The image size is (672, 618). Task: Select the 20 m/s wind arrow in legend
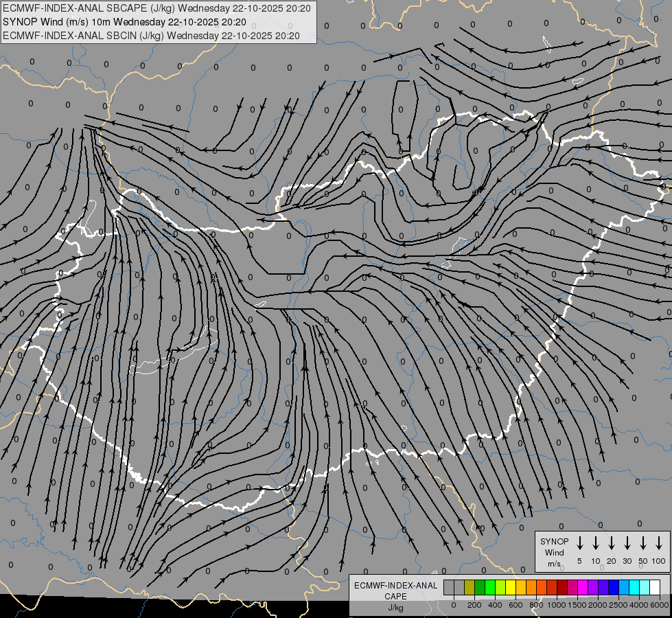[611, 543]
